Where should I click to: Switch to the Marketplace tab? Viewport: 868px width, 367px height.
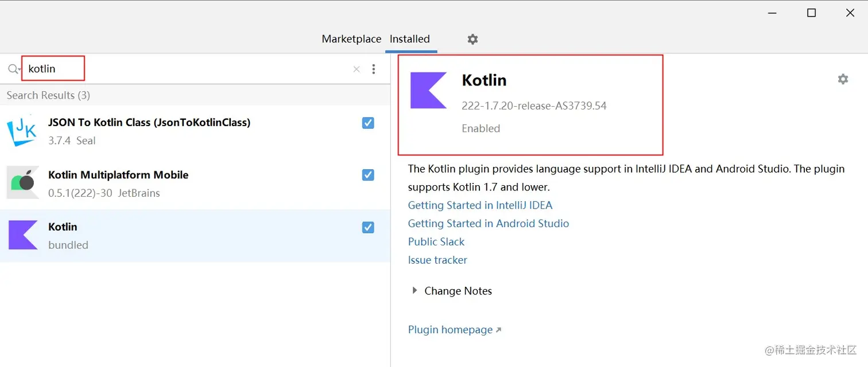(x=351, y=39)
